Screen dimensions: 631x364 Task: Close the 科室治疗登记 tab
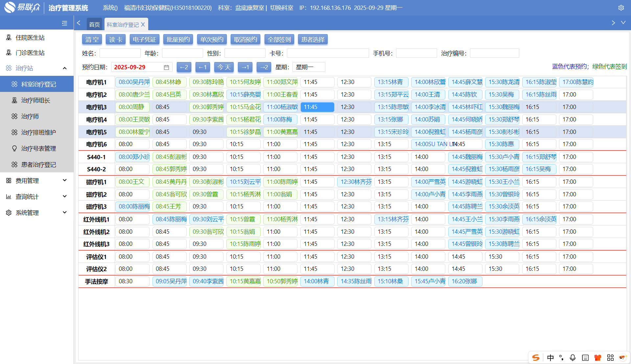143,25
